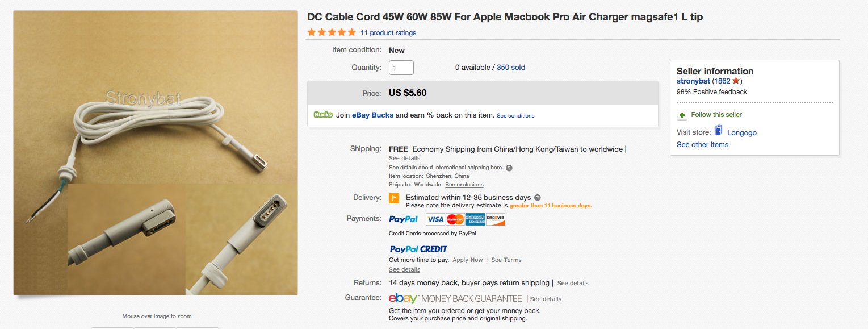The image size is (868, 329).
Task: Click the orange delivery flag icon
Action: [x=394, y=198]
